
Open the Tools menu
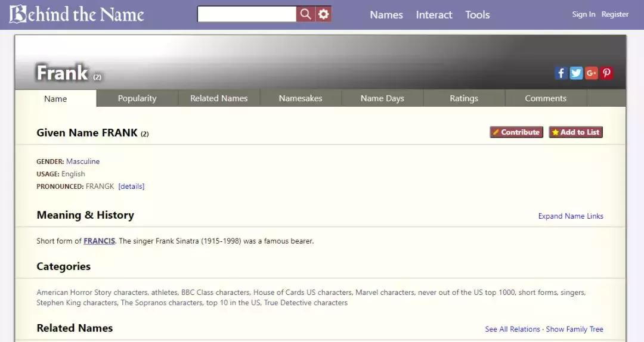point(477,15)
